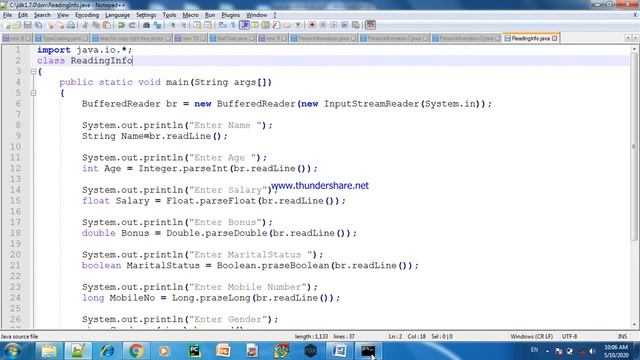Image resolution: width=640 pixels, height=360 pixels.
Task: Click the Close All toolbar icon
Action: pos(60,25)
